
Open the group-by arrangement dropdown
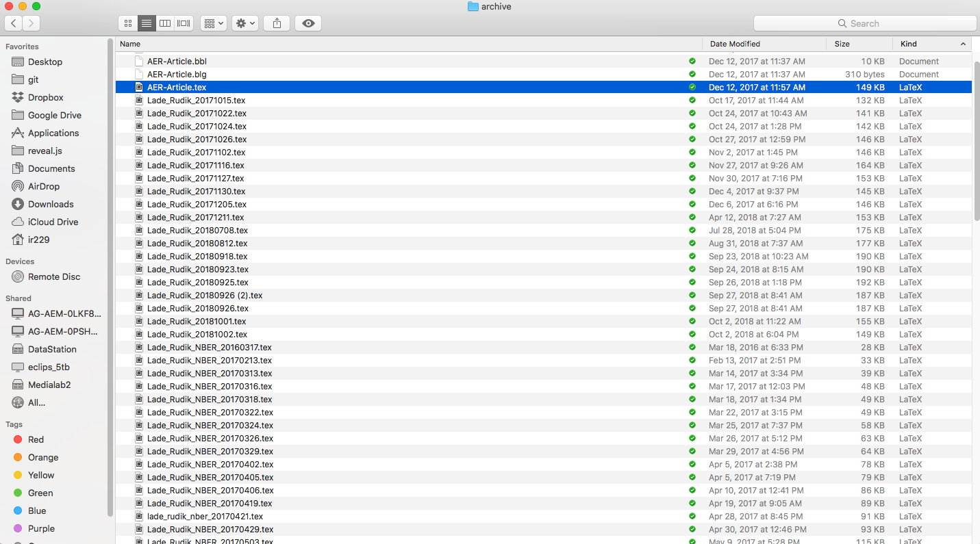[213, 23]
